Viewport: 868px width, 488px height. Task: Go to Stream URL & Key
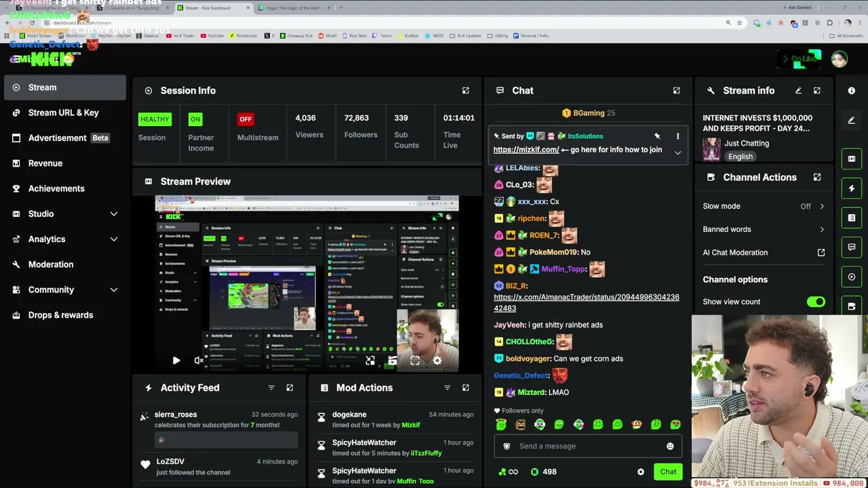[x=64, y=113]
